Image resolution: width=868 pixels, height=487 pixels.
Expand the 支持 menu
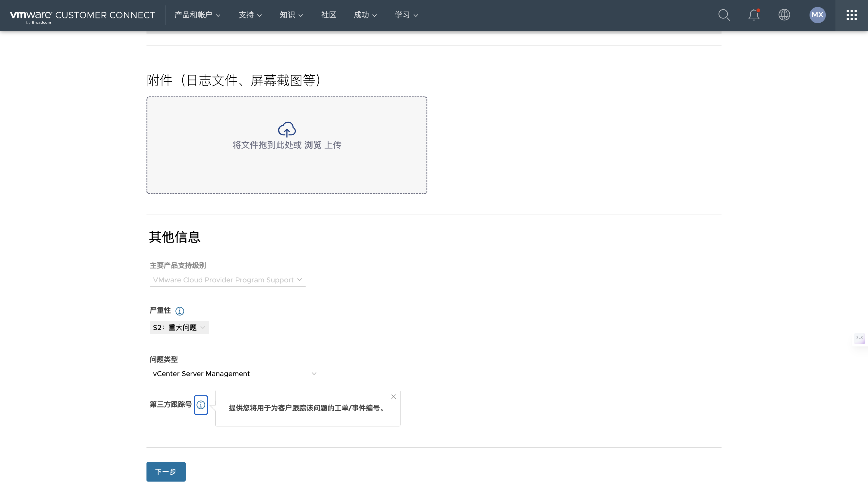(x=250, y=15)
